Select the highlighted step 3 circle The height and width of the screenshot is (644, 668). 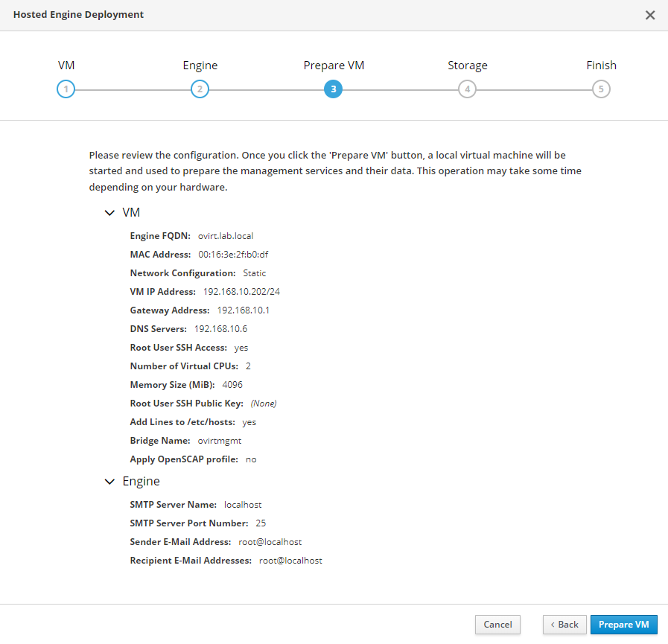(x=333, y=89)
